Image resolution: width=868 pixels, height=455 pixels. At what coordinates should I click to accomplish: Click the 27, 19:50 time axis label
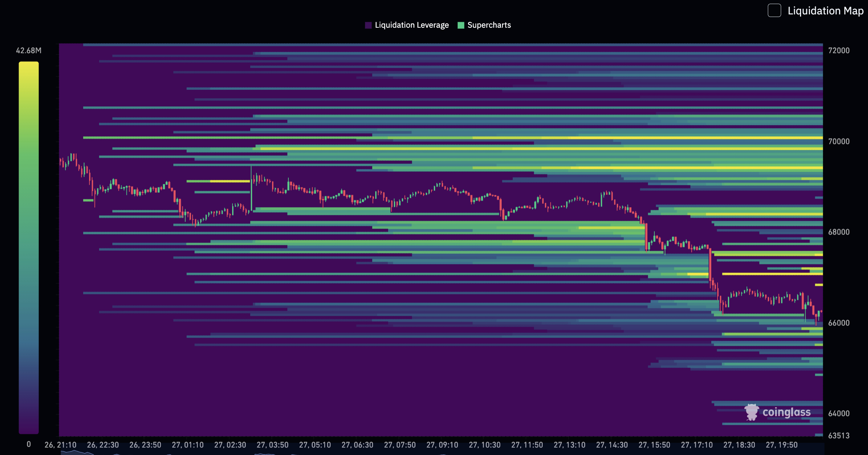click(x=781, y=445)
